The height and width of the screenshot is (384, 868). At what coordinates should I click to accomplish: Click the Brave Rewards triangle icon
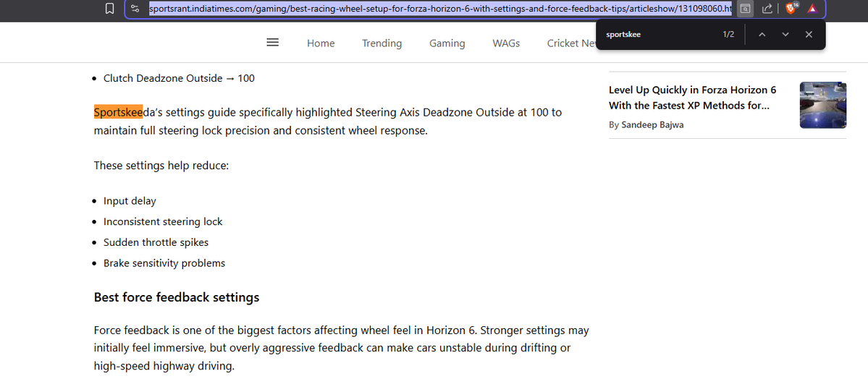pyautogui.click(x=812, y=8)
